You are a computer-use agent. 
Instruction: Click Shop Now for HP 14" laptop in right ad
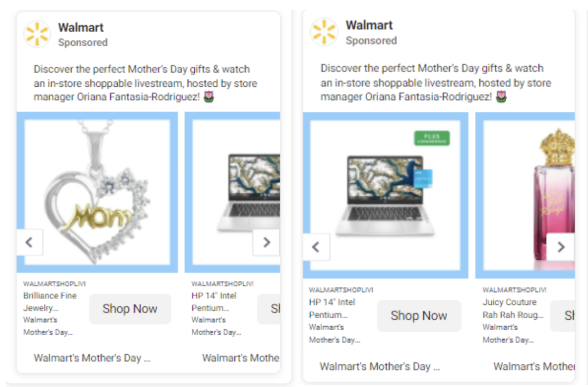[419, 316]
